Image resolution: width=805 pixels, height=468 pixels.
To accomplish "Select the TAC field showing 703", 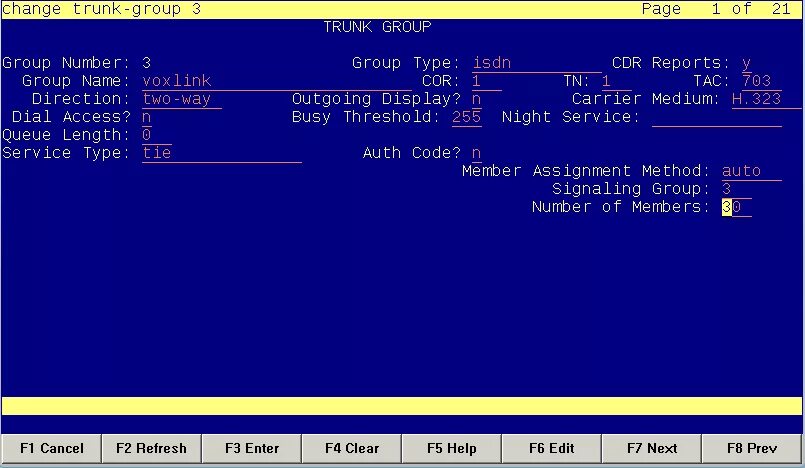I will pos(761,81).
